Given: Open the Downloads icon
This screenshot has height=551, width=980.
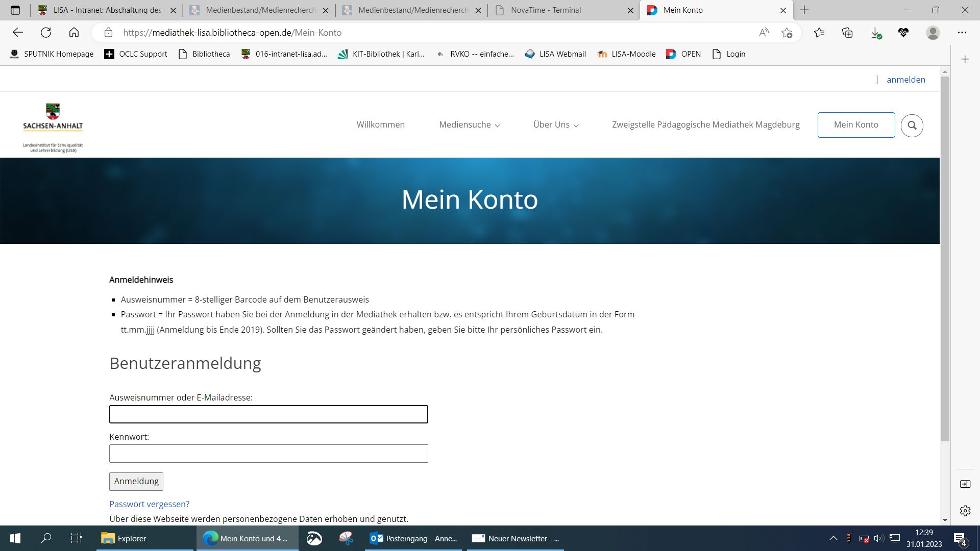Looking at the screenshot, I should 876,33.
